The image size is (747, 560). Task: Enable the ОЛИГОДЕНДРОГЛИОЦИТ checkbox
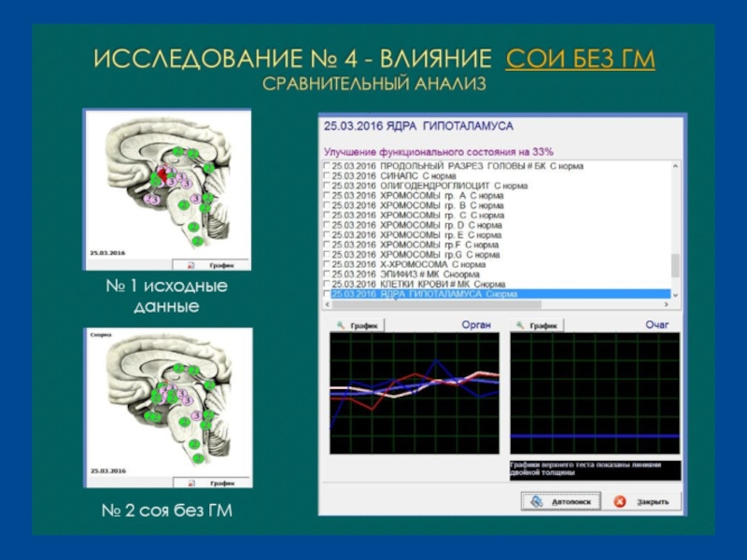point(326,186)
